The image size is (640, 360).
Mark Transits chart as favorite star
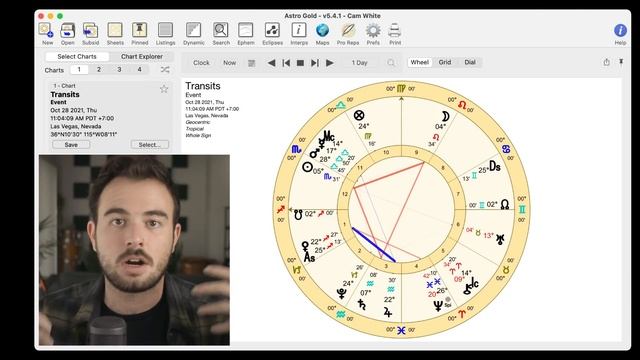click(164, 89)
